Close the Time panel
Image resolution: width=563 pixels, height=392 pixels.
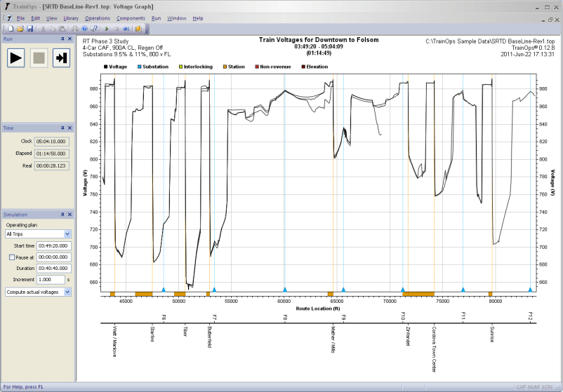[x=69, y=128]
